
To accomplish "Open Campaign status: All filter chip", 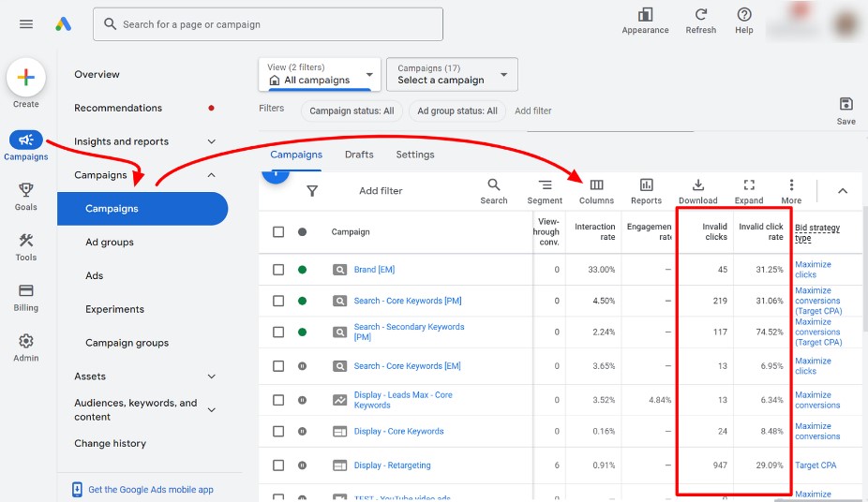I will (352, 111).
